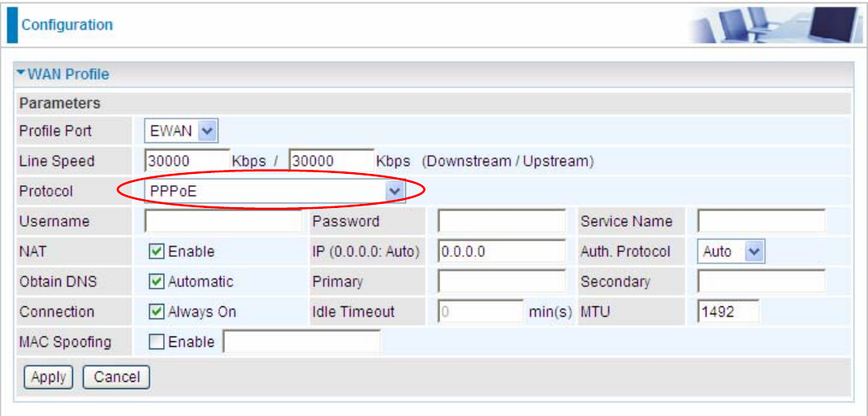This screenshot has height=416, width=868.
Task: Click the IP (0.0.0.0: Auto) field
Action: 502,252
